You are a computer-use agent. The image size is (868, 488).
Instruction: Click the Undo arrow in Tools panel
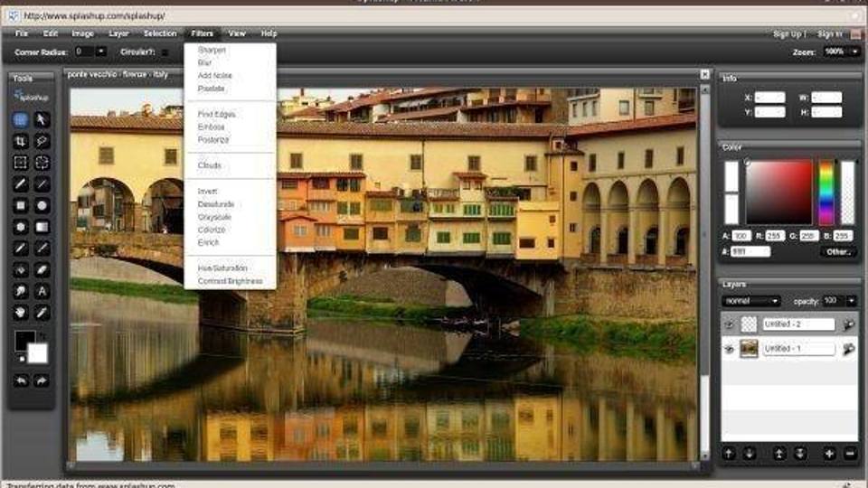click(x=21, y=380)
